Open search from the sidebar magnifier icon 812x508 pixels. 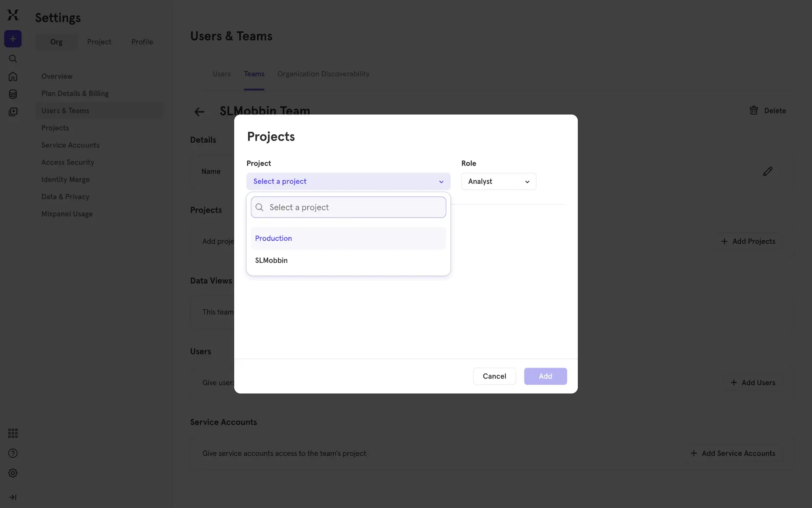(13, 59)
